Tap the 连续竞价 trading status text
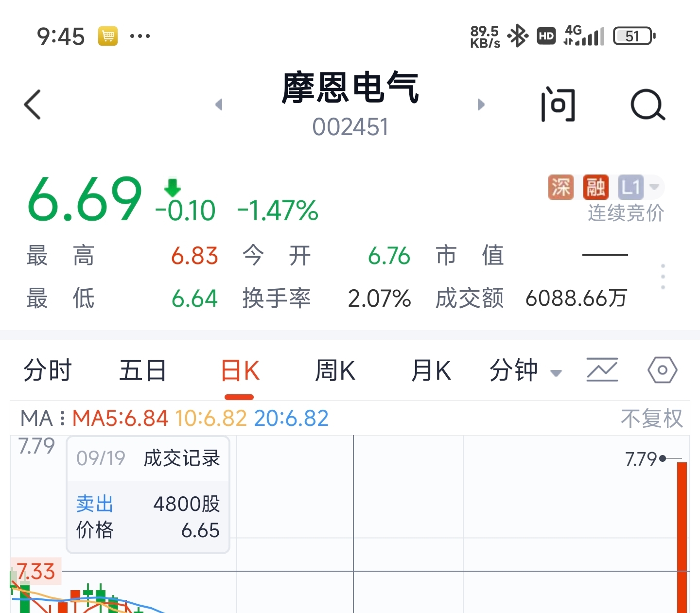This screenshot has width=700, height=613. point(626,213)
